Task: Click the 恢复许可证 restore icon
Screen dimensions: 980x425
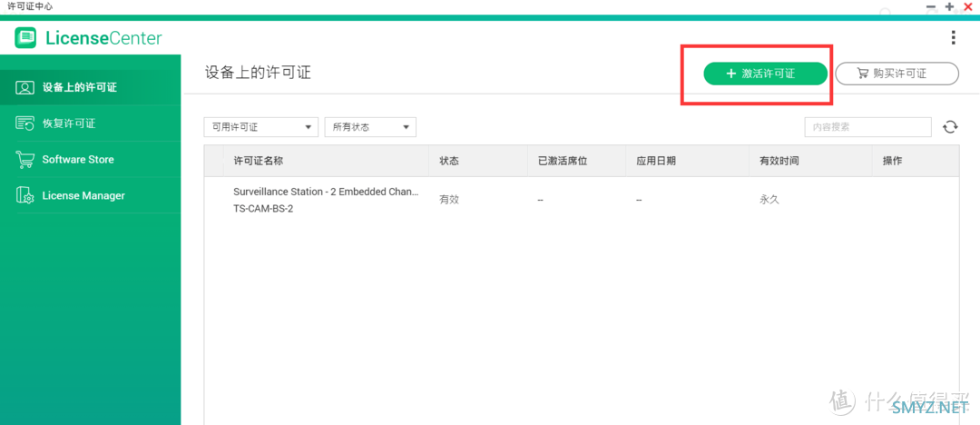Action: (x=24, y=124)
